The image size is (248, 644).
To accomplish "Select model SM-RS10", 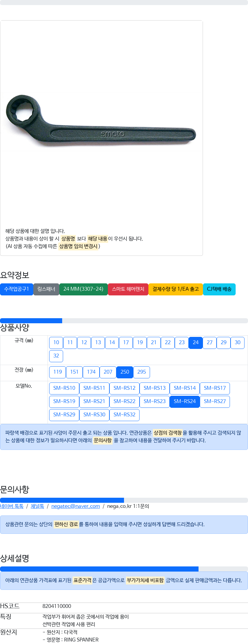I will [x=64, y=388].
